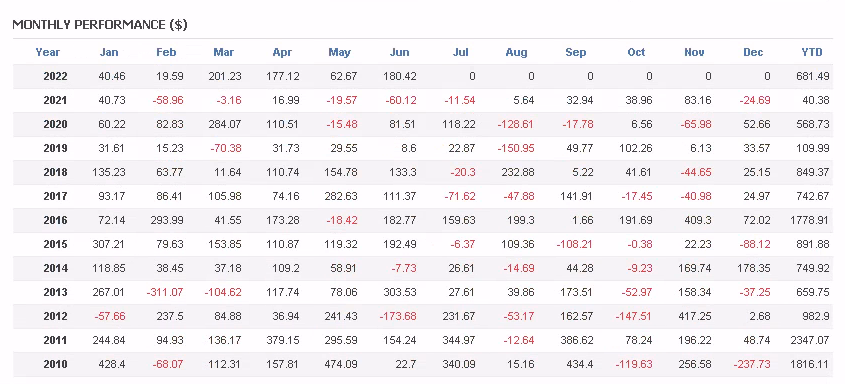The height and width of the screenshot is (384, 845).
Task: Click the -237.73 December 2010 cell
Action: pyautogui.click(x=751, y=365)
